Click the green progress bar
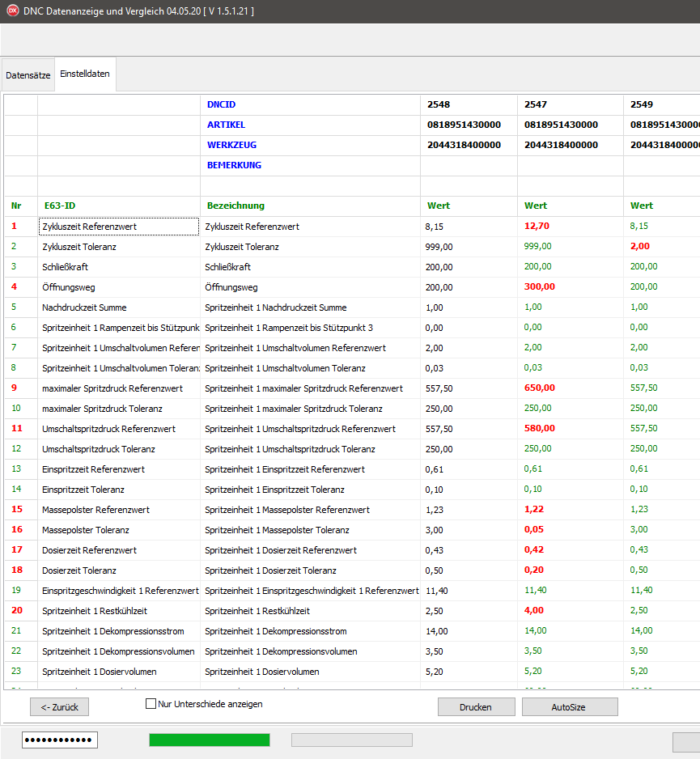 click(209, 740)
